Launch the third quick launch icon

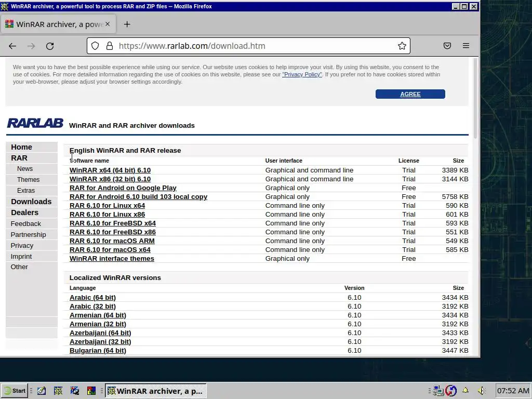coord(75,391)
